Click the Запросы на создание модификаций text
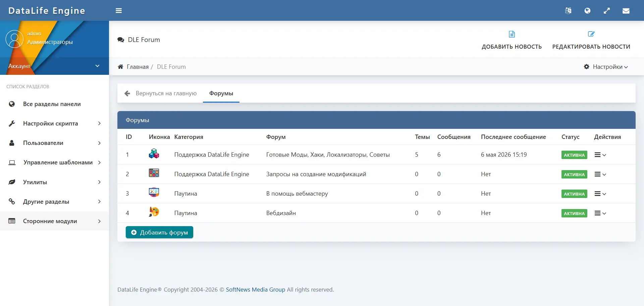 click(x=316, y=174)
